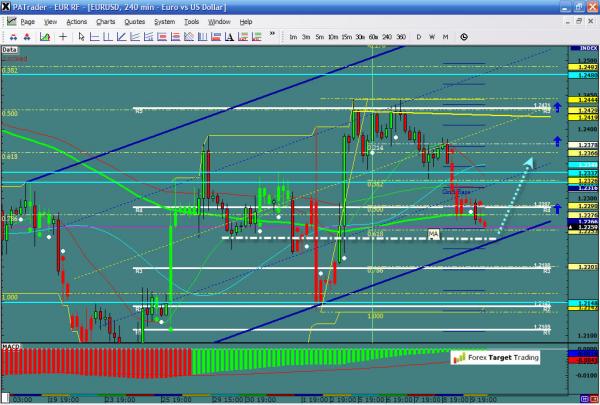Open the Page menu
Image resolution: width=600 pixels, height=405 pixels.
coord(28,20)
